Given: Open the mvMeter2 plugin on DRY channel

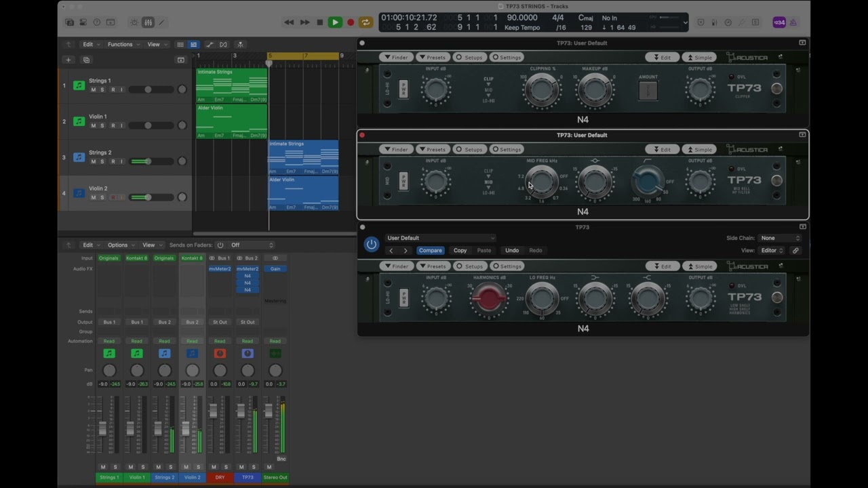Looking at the screenshot, I should click(x=220, y=268).
